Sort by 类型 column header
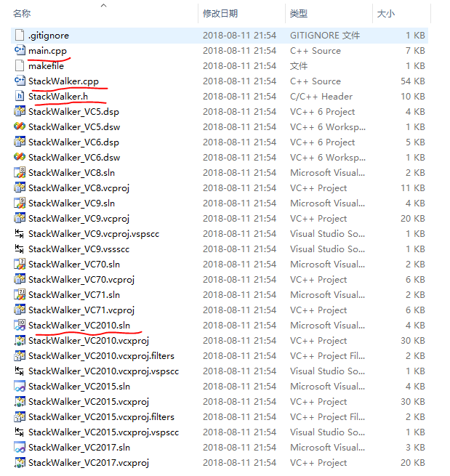 click(299, 13)
